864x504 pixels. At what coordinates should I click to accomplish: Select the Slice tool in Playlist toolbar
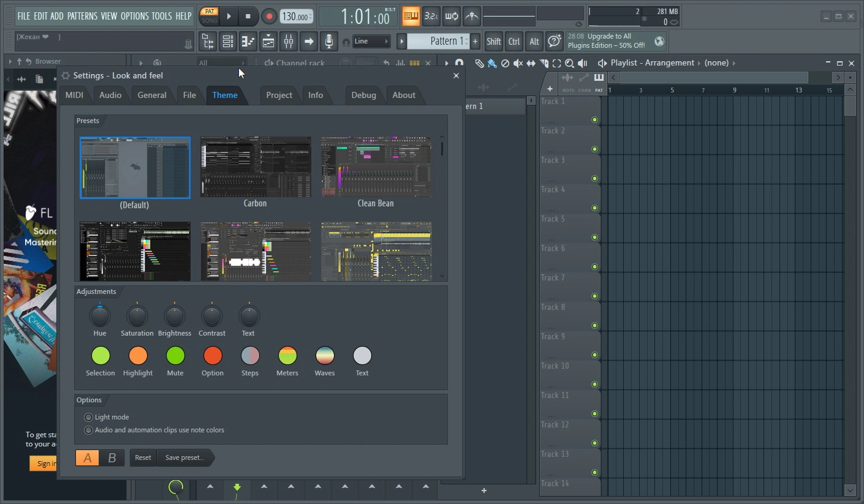coord(544,63)
